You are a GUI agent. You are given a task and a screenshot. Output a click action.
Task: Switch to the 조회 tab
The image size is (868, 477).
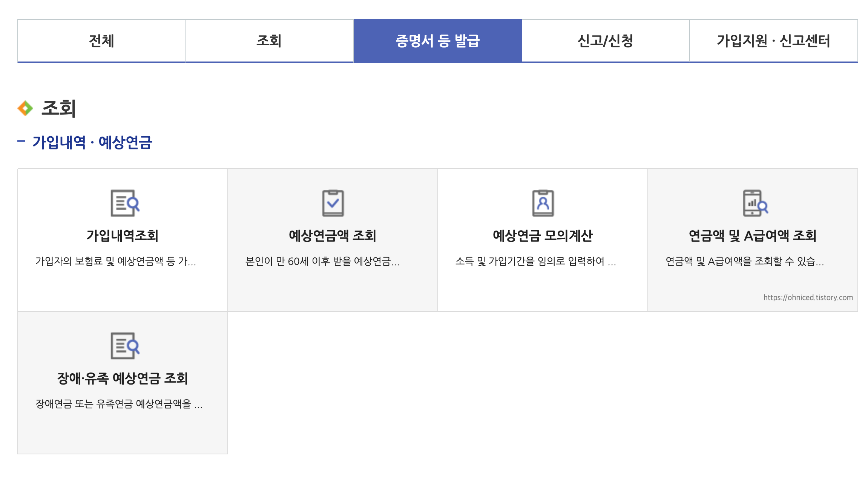(269, 41)
